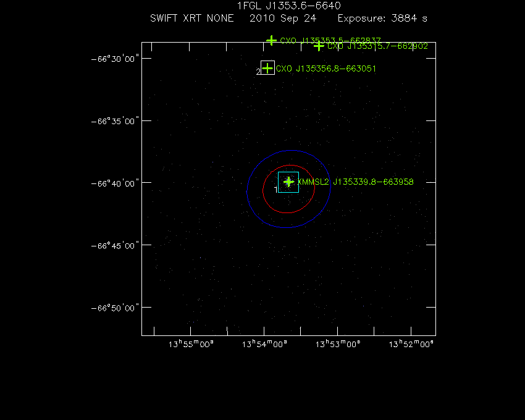Click the CXO J135315.7-662902 label

[377, 46]
